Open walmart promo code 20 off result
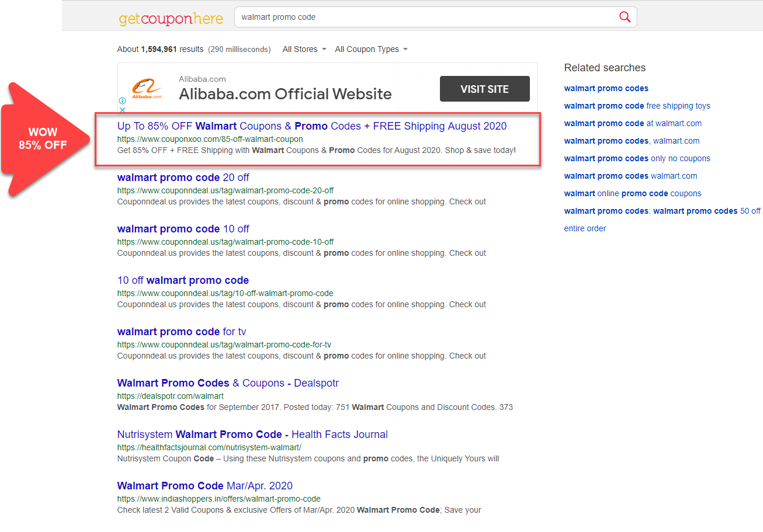Viewport: 763px width, 532px height. tap(183, 178)
